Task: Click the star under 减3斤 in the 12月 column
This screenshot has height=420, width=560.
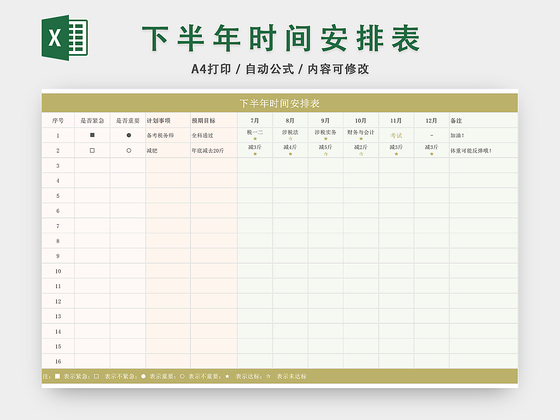Action: tap(432, 154)
